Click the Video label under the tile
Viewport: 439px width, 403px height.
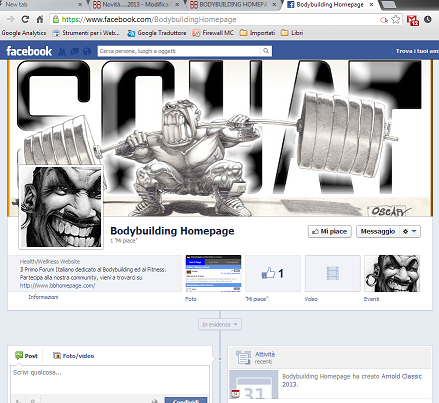311,299
